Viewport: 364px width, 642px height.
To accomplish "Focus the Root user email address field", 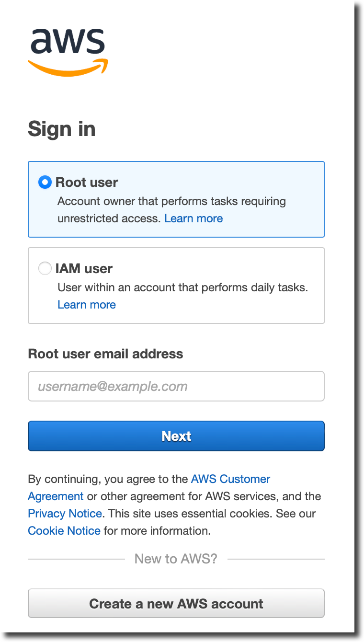I will point(176,386).
